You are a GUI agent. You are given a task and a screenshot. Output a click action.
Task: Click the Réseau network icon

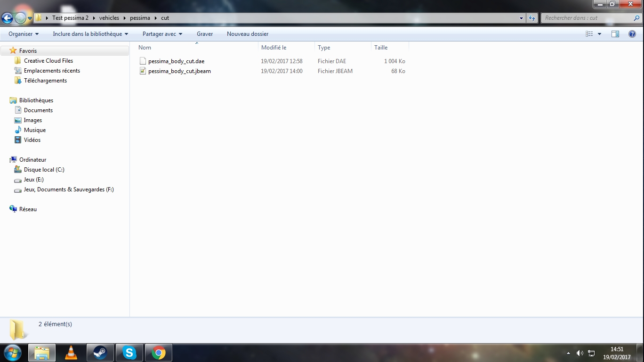(13, 209)
